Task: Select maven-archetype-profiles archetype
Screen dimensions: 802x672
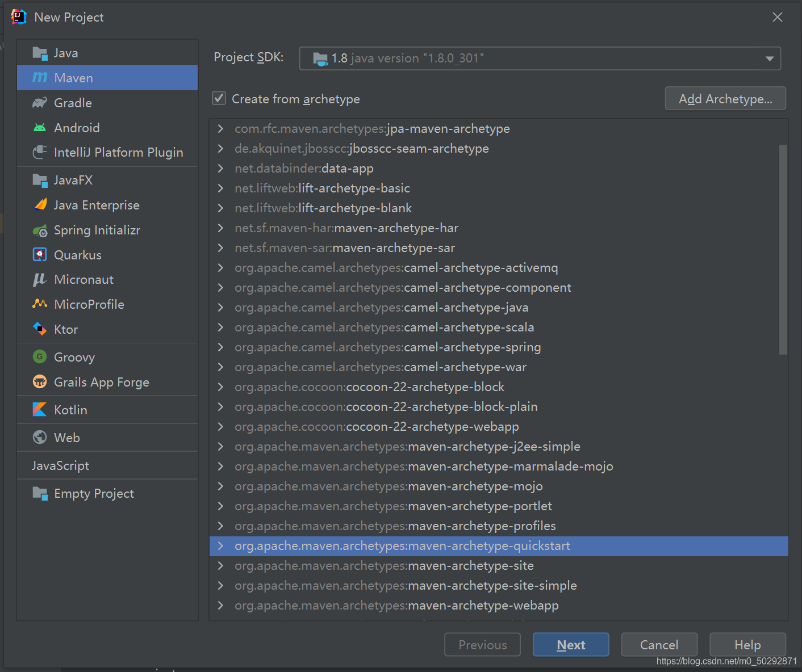Action: (x=499, y=526)
